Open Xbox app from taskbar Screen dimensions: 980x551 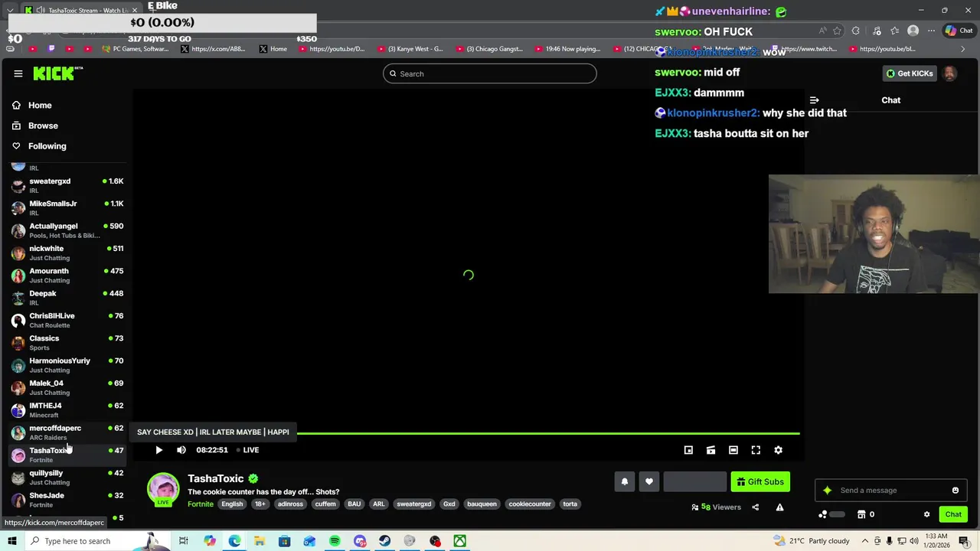[459, 541]
